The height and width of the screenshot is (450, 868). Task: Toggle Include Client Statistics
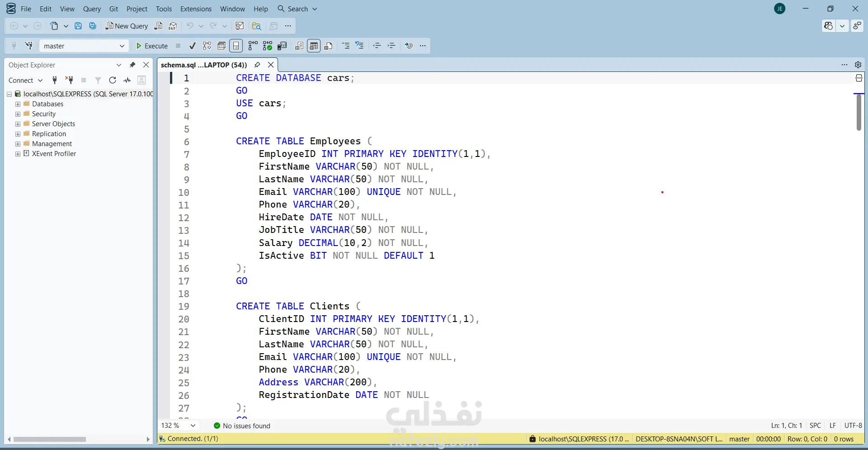282,46
